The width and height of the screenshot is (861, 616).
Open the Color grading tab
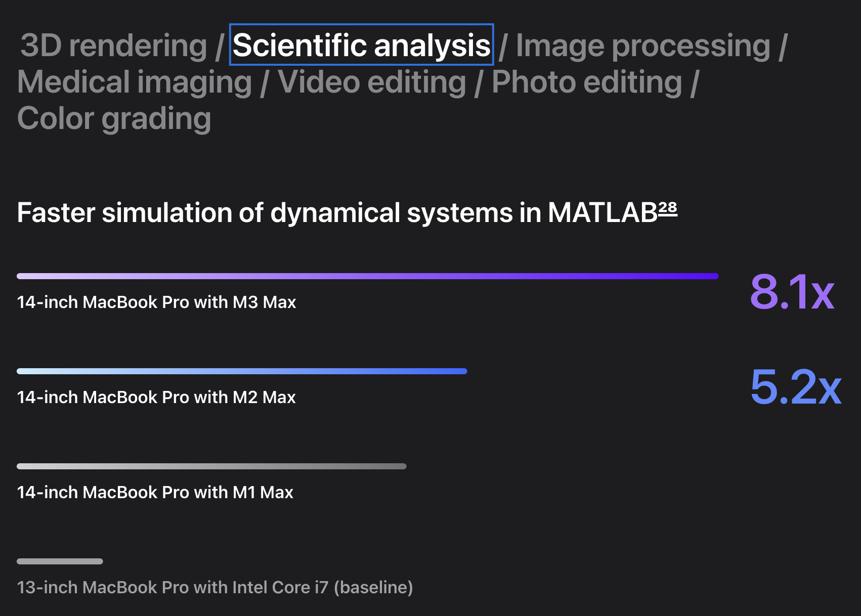[114, 118]
